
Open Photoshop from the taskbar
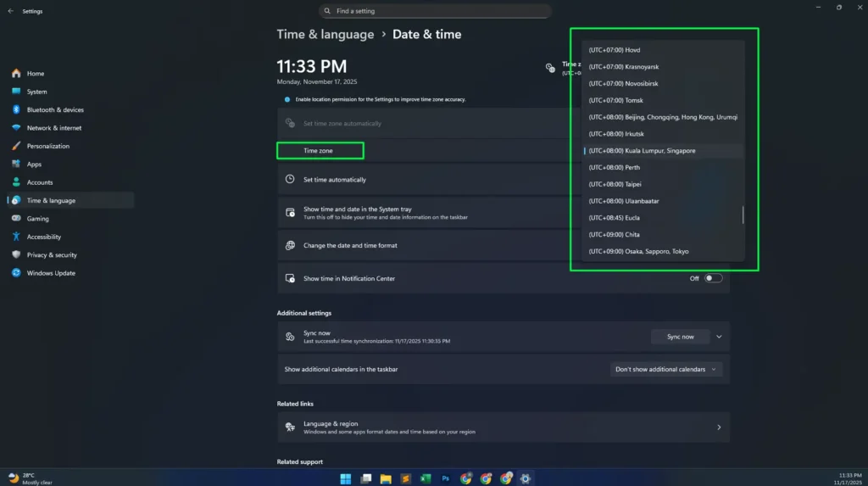click(x=446, y=479)
